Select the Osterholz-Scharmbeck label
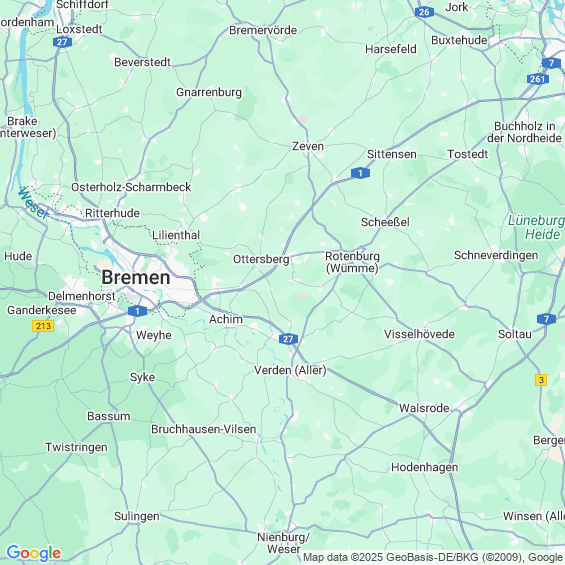The image size is (565, 565). [131, 187]
